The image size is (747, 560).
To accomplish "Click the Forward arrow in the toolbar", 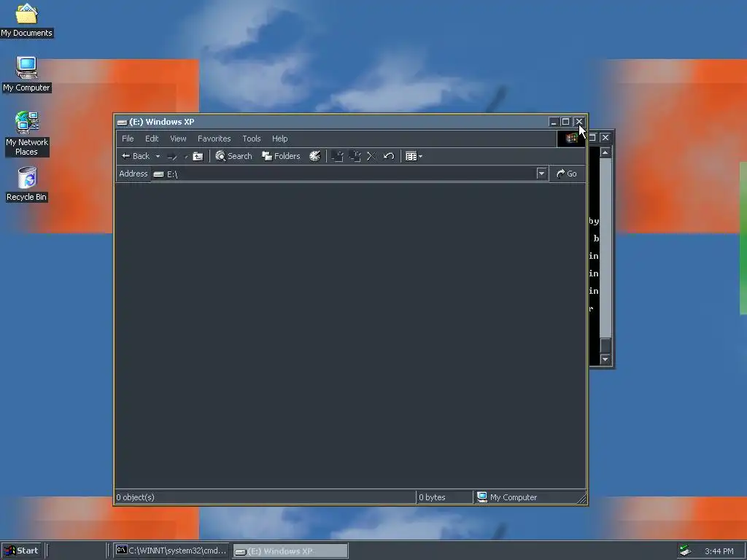I will pyautogui.click(x=172, y=156).
